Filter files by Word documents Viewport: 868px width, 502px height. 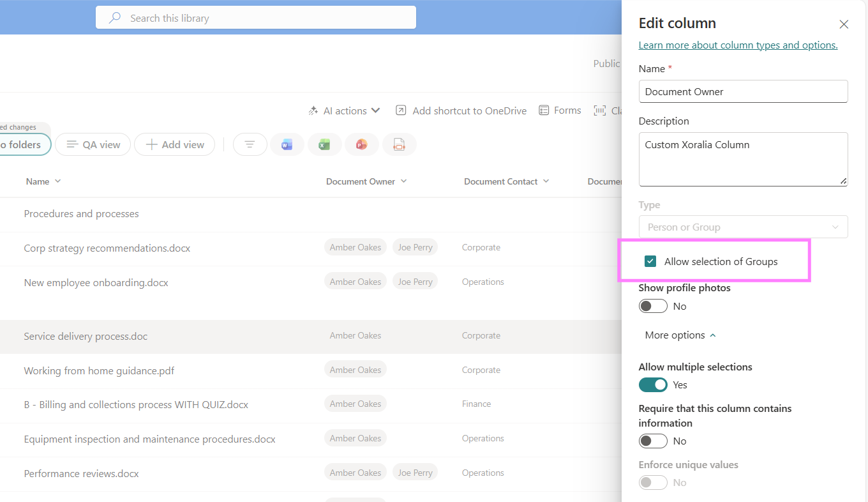pos(287,145)
